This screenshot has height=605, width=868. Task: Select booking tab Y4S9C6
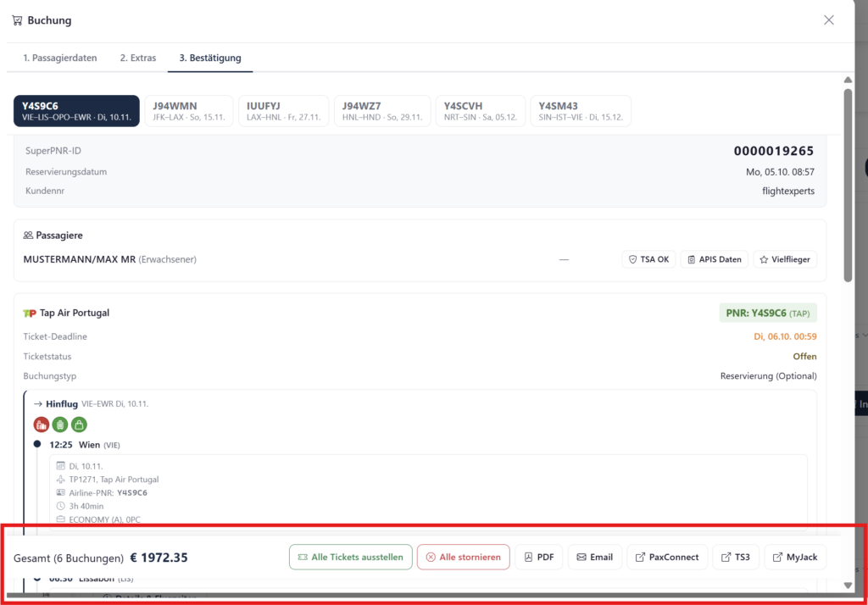(x=76, y=111)
